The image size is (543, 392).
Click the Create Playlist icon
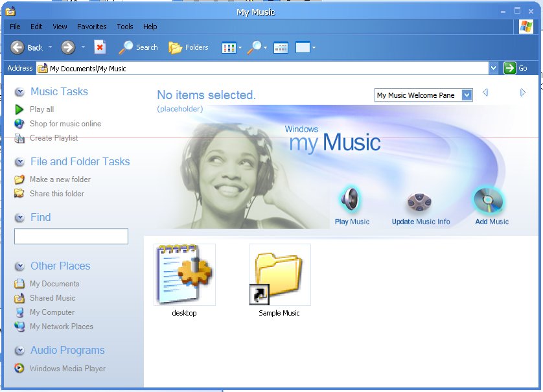point(19,138)
